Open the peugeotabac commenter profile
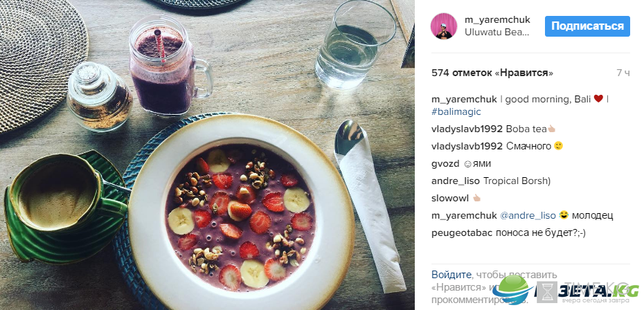This screenshot has width=644, height=310. click(462, 233)
